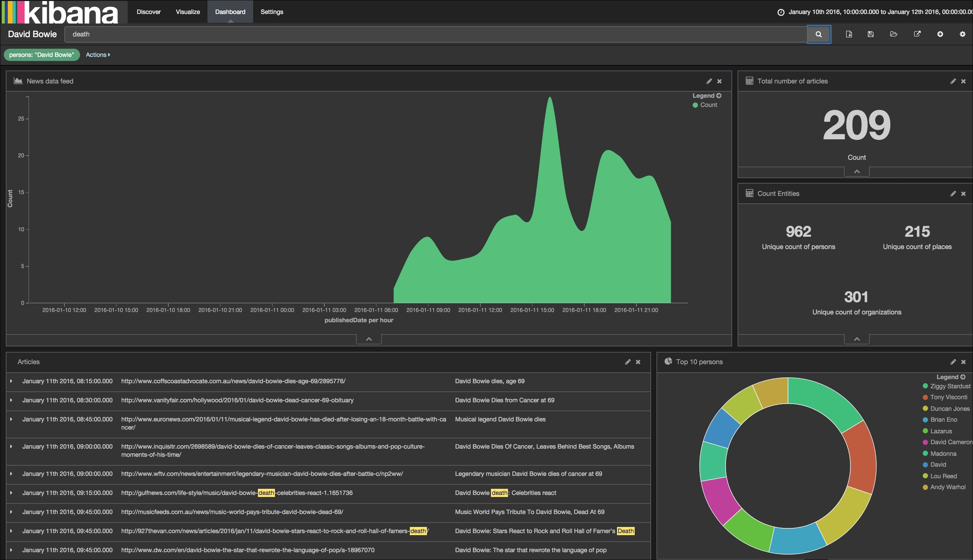Edit the Articles panel
The image size is (973, 560).
point(628,362)
